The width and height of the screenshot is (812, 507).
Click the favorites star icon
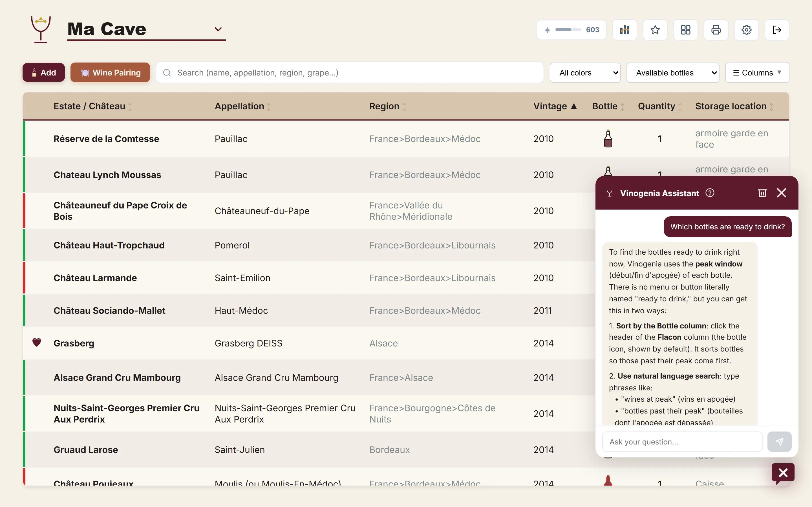pos(655,30)
